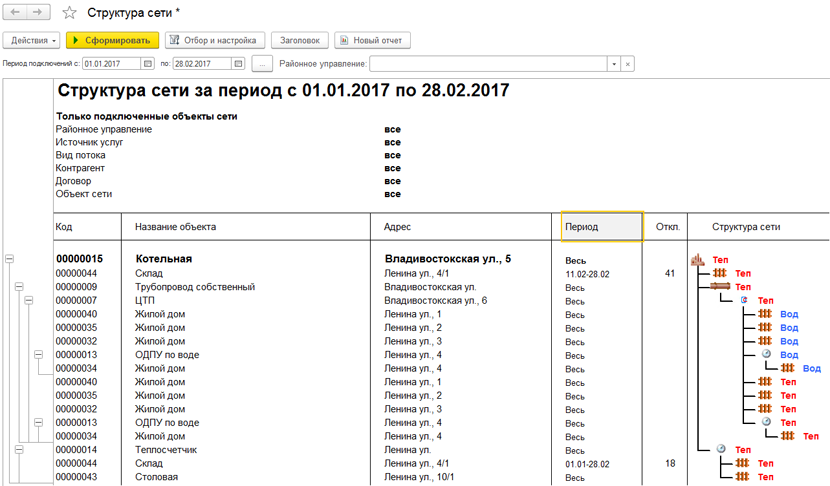Click the back navigation arrow
830x486 pixels.
click(x=16, y=12)
